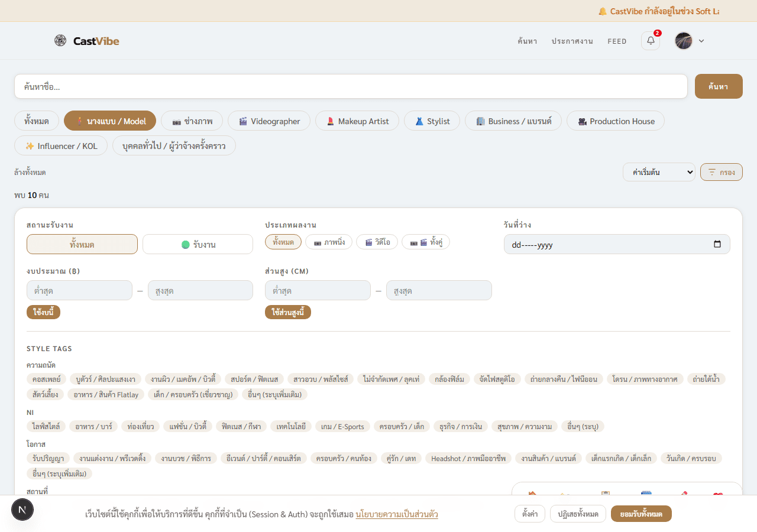Toggle the ไลฟ์สไตล์ tag
The width and height of the screenshot is (757, 532).
[x=46, y=426]
